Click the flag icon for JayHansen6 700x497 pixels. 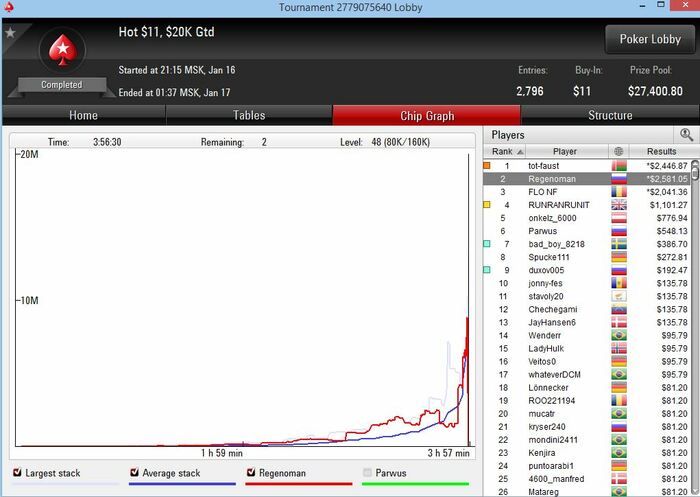pos(619,322)
